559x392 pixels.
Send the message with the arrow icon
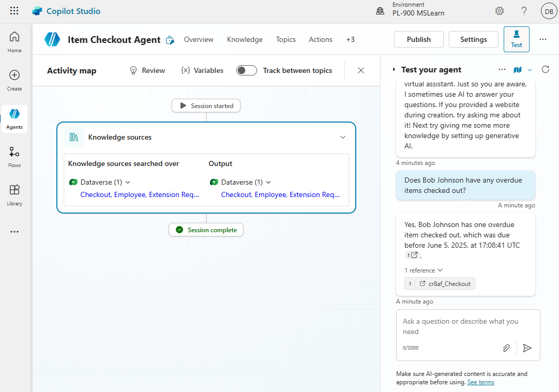pyautogui.click(x=527, y=348)
